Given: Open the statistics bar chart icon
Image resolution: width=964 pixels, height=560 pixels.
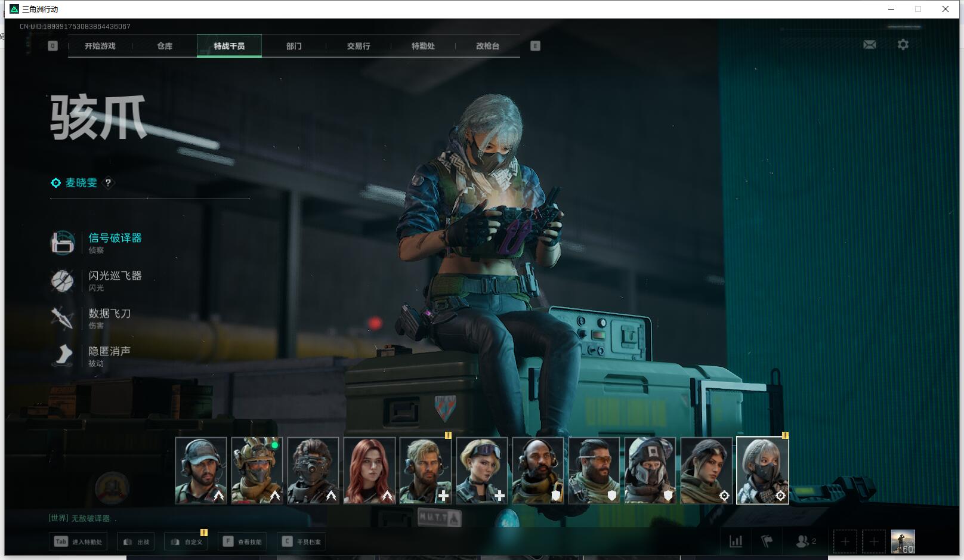Looking at the screenshot, I should [x=736, y=542].
